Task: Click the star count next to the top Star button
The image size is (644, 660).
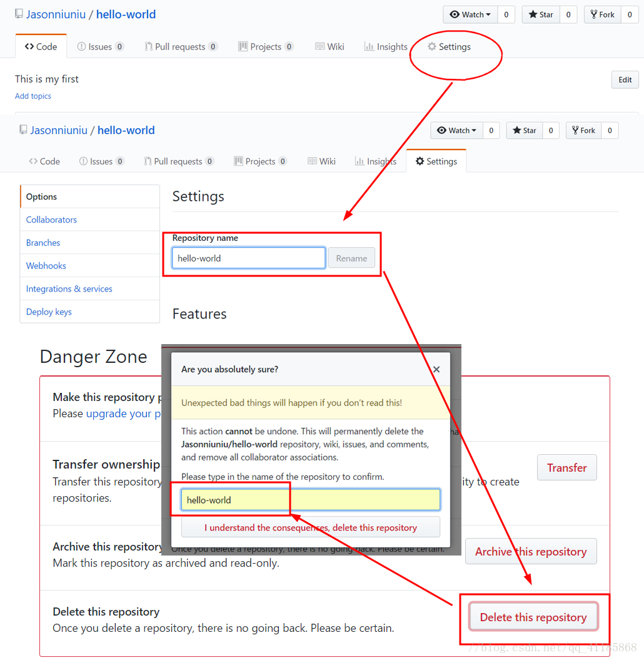Action: click(568, 15)
